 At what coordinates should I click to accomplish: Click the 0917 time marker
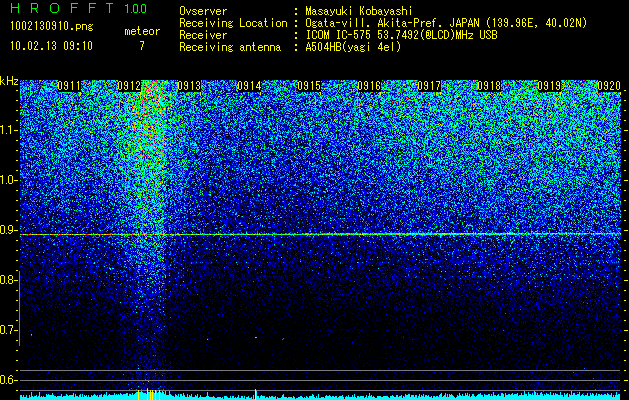pyautogui.click(x=429, y=86)
